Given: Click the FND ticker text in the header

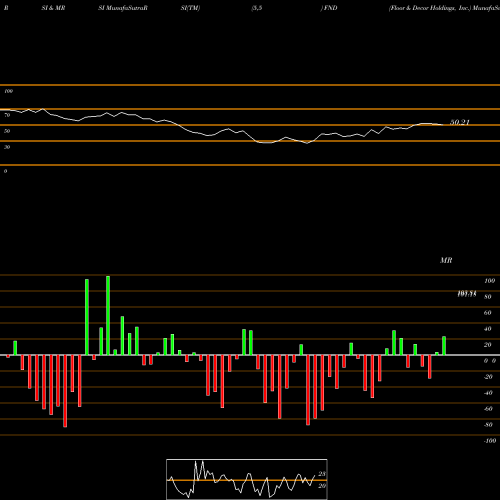Looking at the screenshot, I should 330,8.
